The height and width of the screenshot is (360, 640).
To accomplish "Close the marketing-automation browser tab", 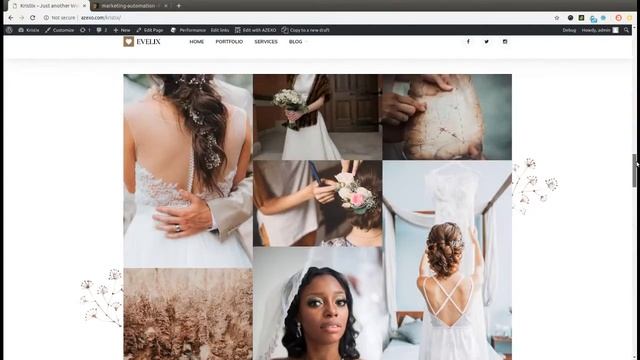I will click(166, 6).
